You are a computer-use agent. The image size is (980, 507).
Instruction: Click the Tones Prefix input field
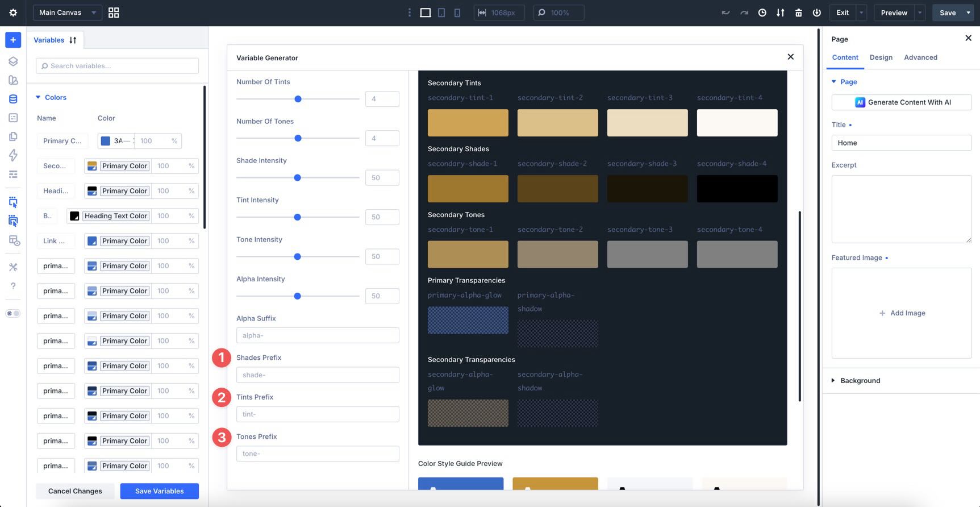click(x=318, y=454)
